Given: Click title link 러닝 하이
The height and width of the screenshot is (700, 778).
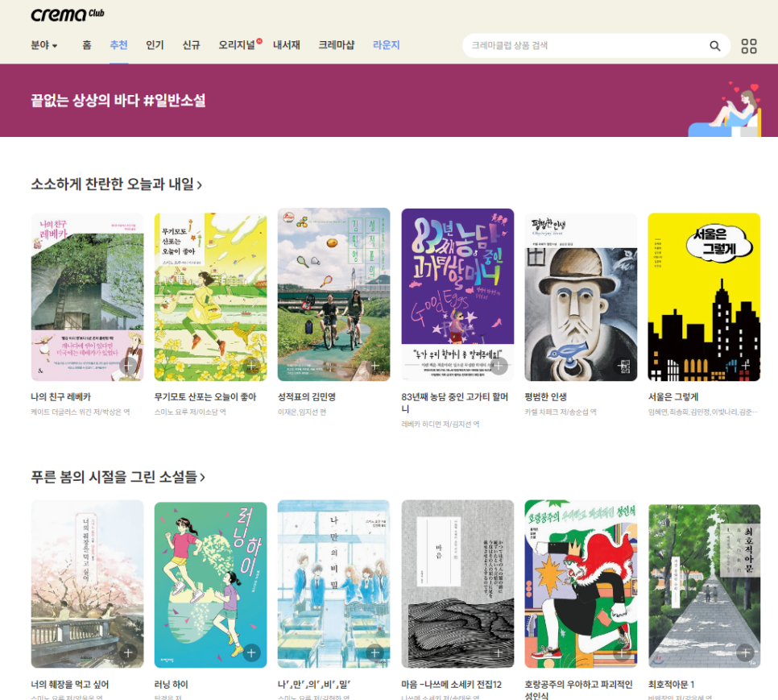Looking at the screenshot, I should coord(172,685).
